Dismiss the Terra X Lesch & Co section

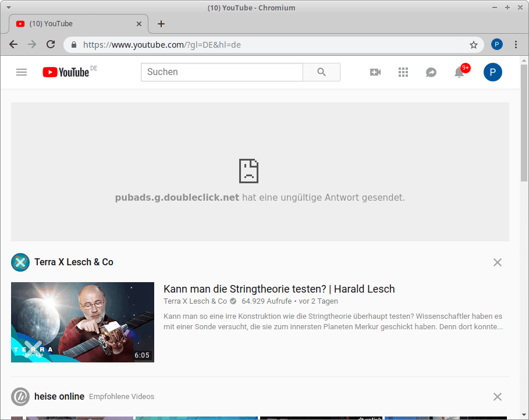point(498,262)
